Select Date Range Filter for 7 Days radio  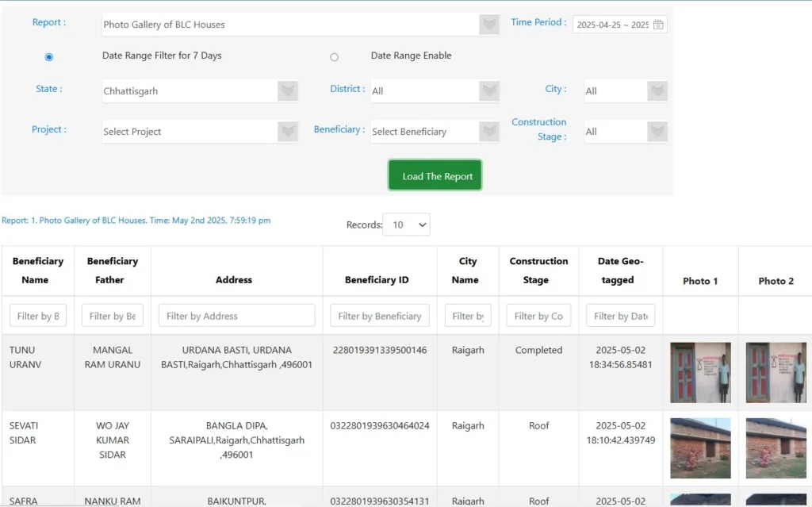(49, 57)
